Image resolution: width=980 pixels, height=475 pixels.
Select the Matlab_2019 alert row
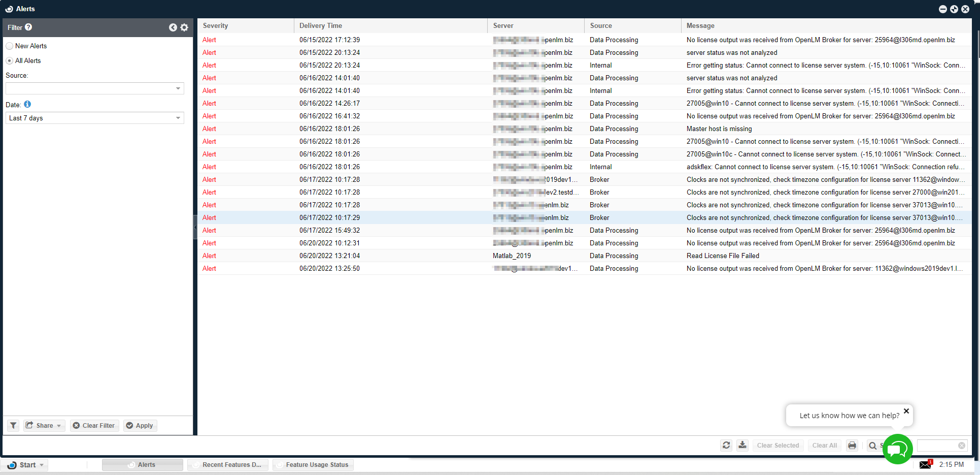coord(512,256)
